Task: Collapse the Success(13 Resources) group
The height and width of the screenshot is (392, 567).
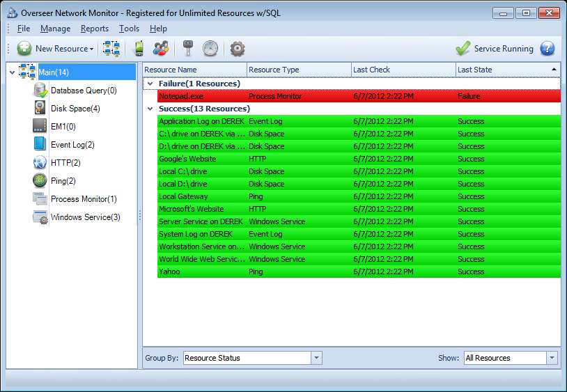Action: 150,109
